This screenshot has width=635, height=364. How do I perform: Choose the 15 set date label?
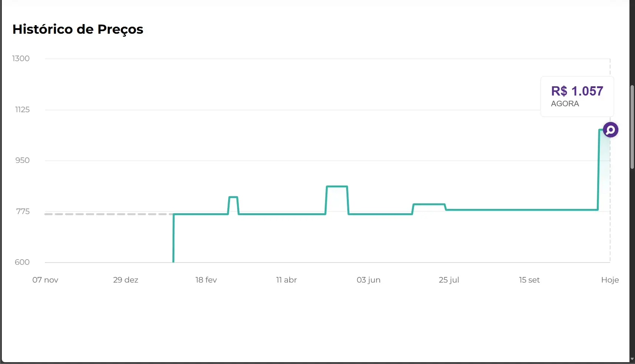tap(529, 280)
